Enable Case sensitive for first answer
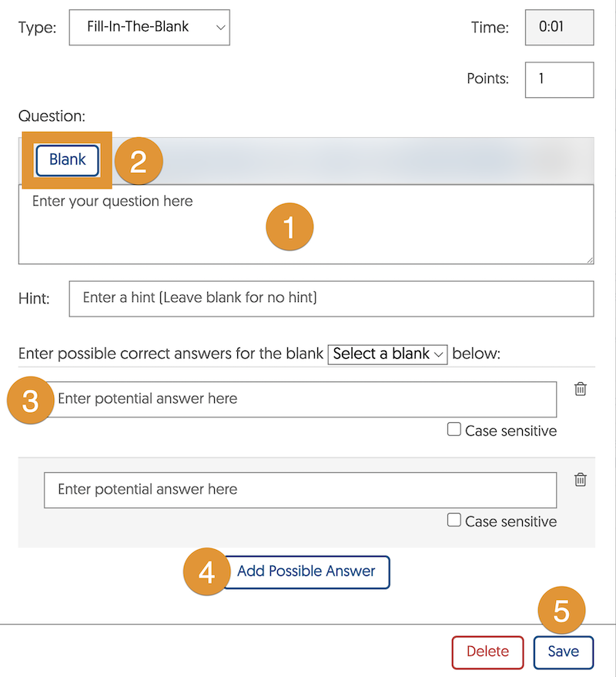The height and width of the screenshot is (677, 616). (x=454, y=430)
